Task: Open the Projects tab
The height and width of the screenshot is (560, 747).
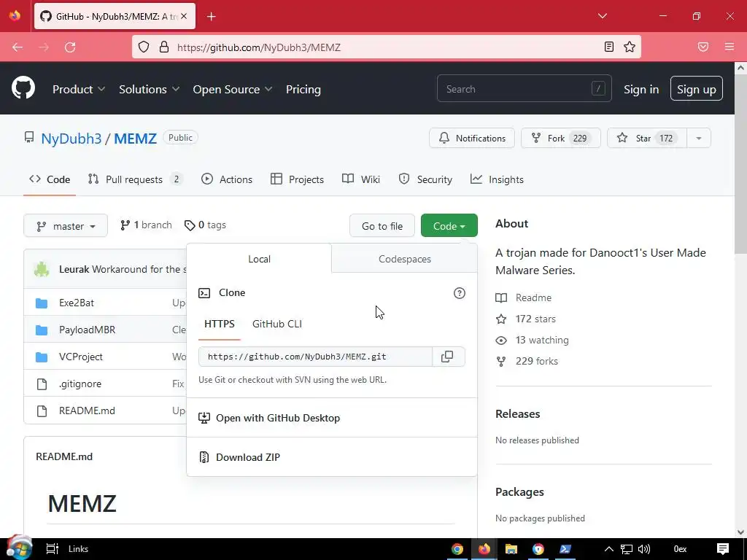Action: point(298,179)
